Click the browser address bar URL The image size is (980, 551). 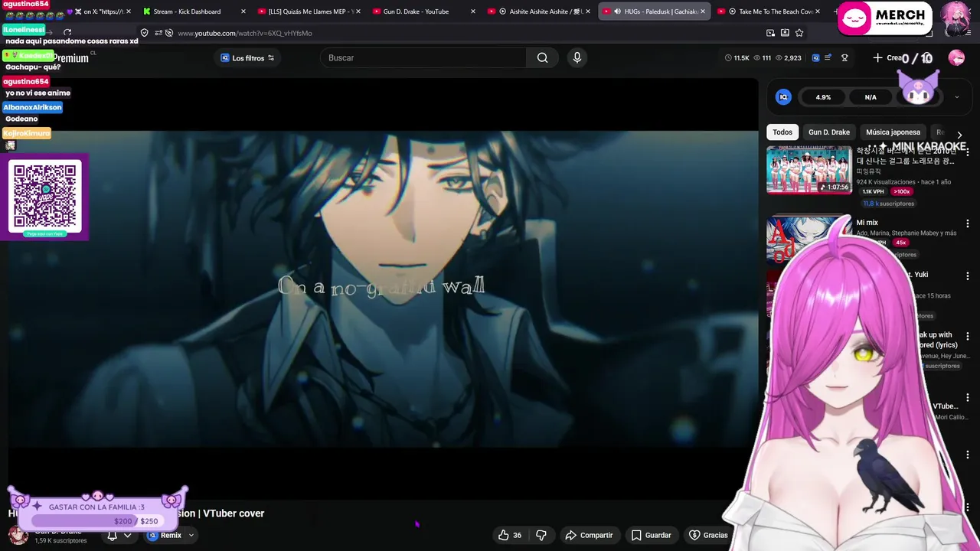pos(245,33)
